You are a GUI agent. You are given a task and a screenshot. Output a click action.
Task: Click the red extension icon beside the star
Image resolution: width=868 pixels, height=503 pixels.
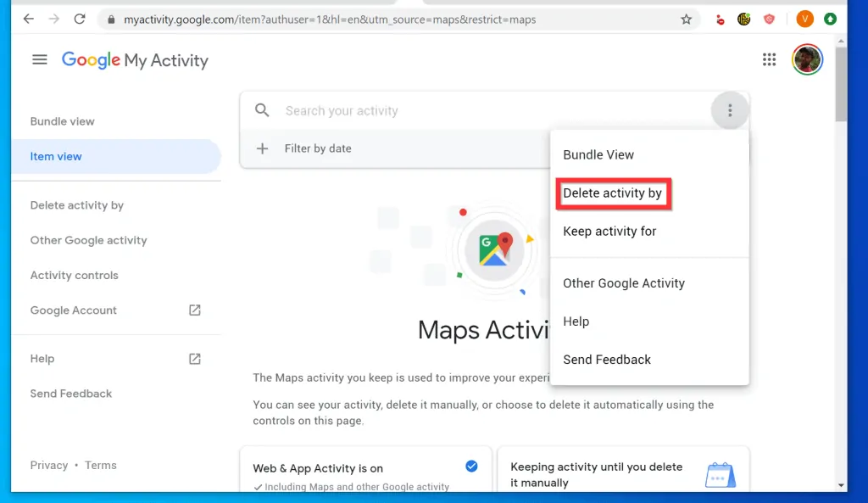(x=720, y=20)
